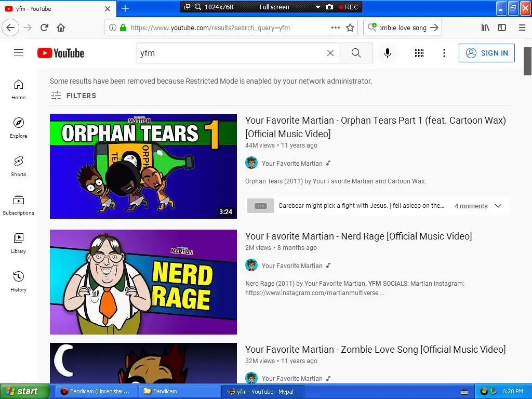Bookmark this page with star
This screenshot has width=532, height=399.
coord(350,28)
